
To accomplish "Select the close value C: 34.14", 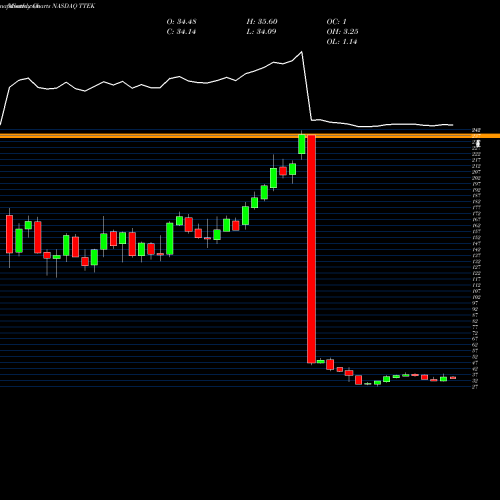I will pos(181,32).
